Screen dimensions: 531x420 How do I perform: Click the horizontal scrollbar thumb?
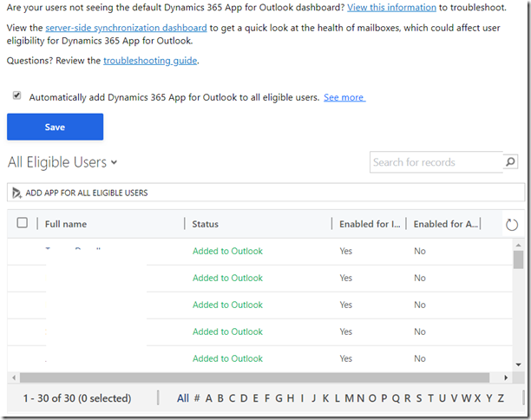[x=254, y=377]
